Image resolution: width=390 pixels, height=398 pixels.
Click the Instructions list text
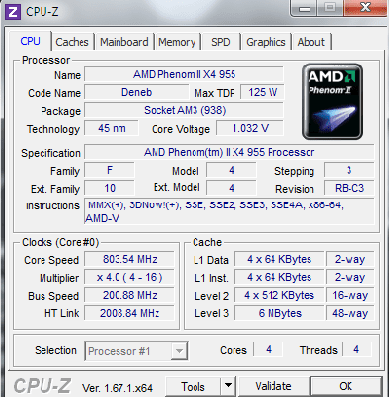tap(229, 211)
